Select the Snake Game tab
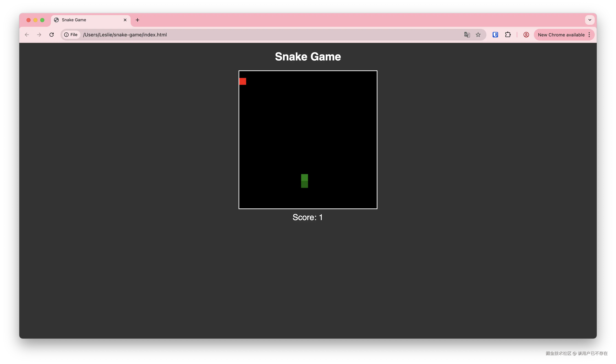 click(74, 20)
